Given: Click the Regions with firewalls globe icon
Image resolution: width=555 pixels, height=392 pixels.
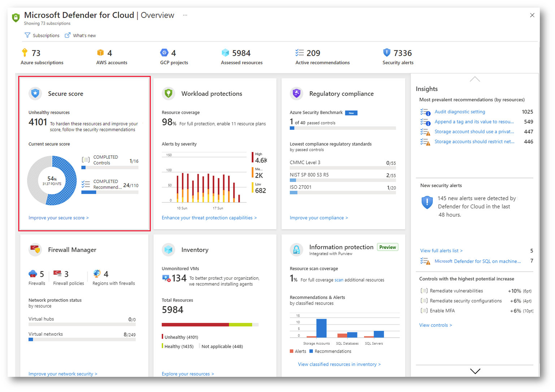Looking at the screenshot, I should click(x=97, y=274).
